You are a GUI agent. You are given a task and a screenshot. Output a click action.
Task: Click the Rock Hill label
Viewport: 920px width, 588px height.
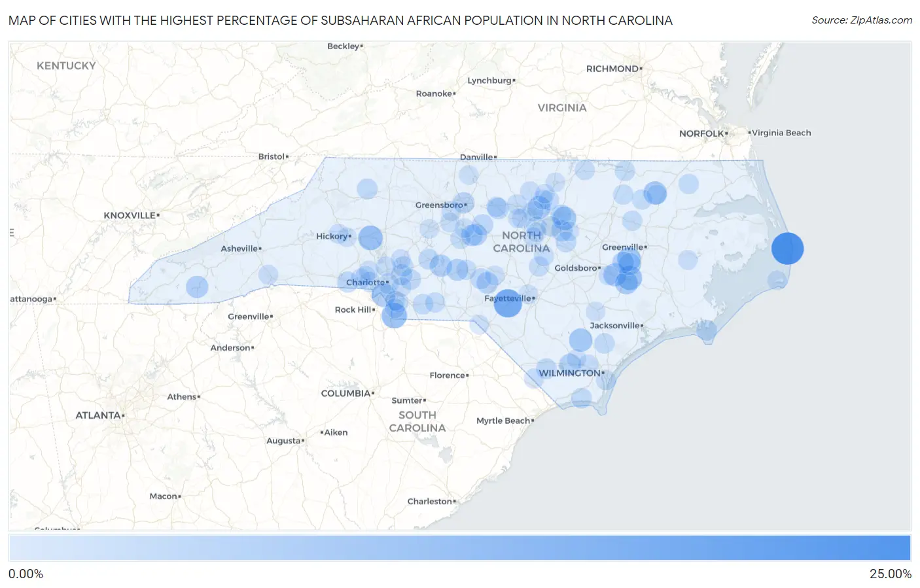355,309
